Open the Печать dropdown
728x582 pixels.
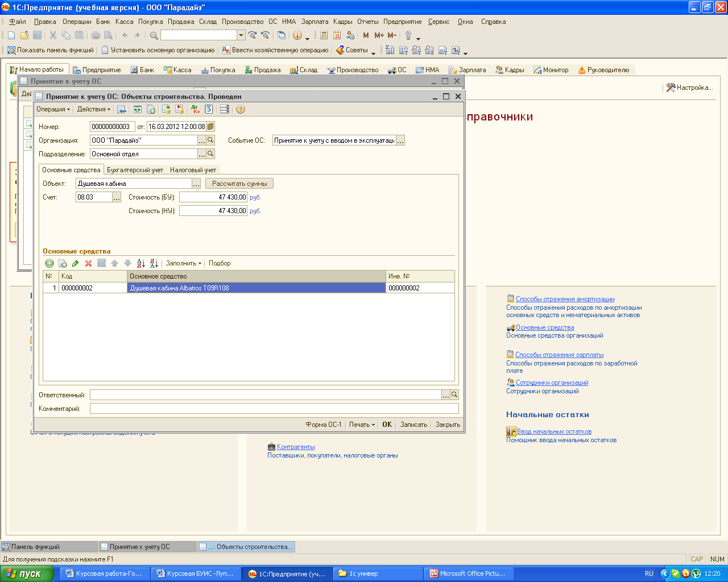(362, 425)
